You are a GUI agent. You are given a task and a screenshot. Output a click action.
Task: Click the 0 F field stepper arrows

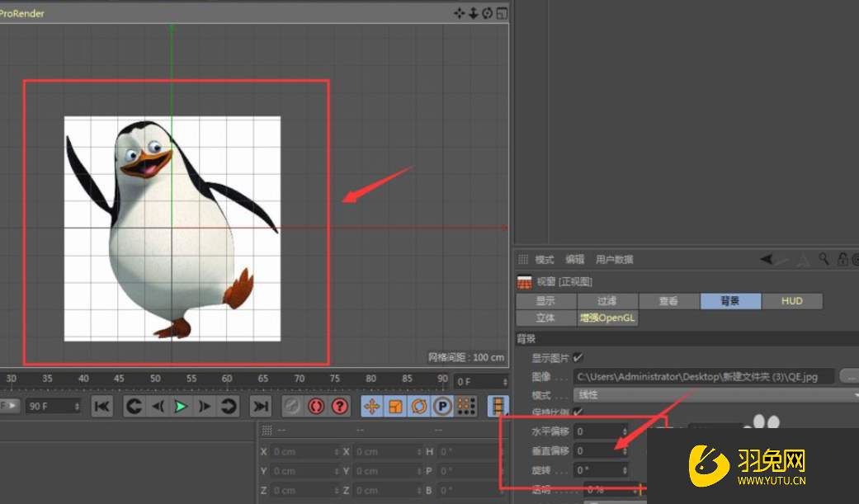pos(505,381)
